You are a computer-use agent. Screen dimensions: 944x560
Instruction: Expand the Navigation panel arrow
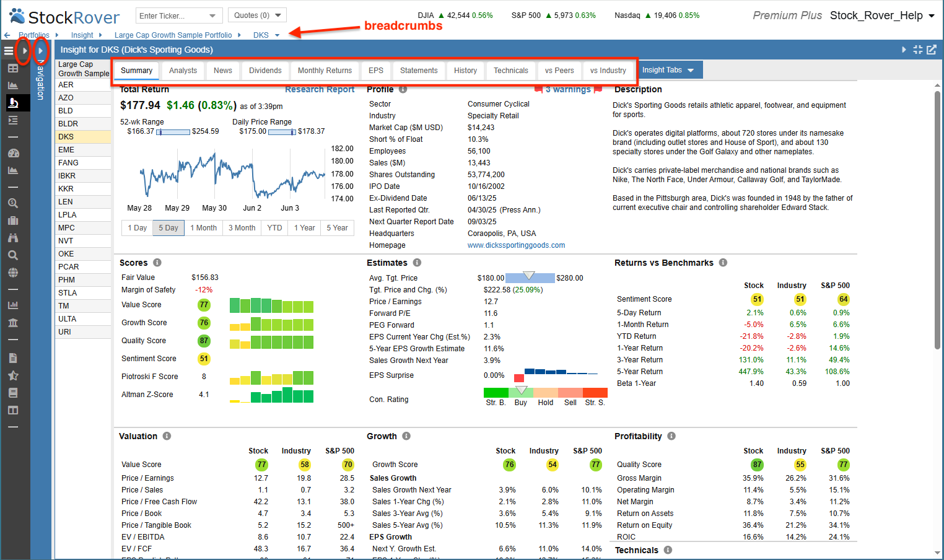click(x=40, y=51)
